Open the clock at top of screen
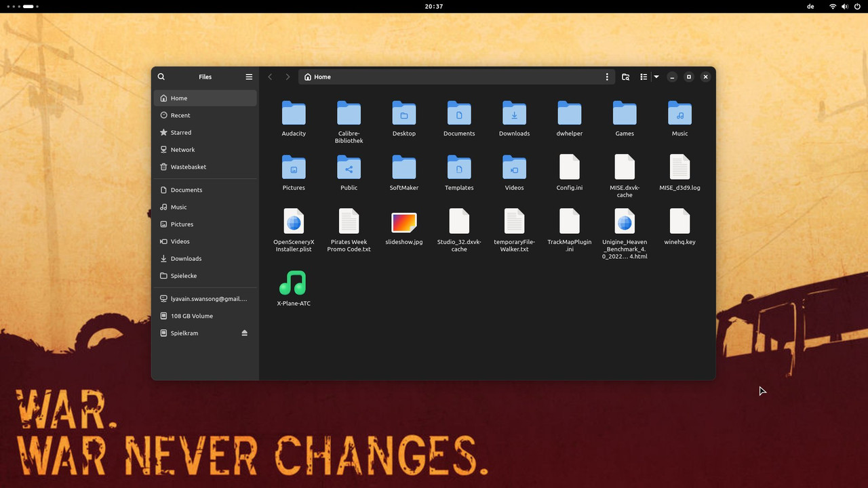The width and height of the screenshot is (868, 488). [x=434, y=6]
